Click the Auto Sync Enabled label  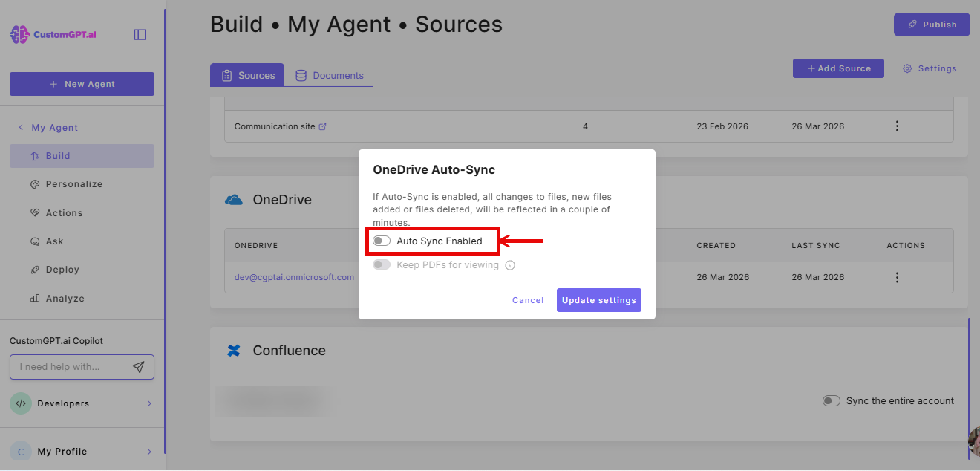click(440, 241)
